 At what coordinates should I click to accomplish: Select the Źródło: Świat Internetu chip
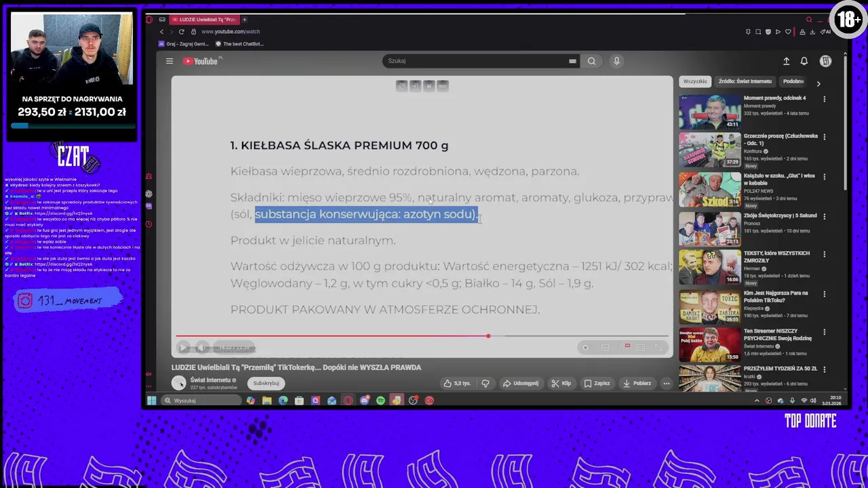(745, 81)
